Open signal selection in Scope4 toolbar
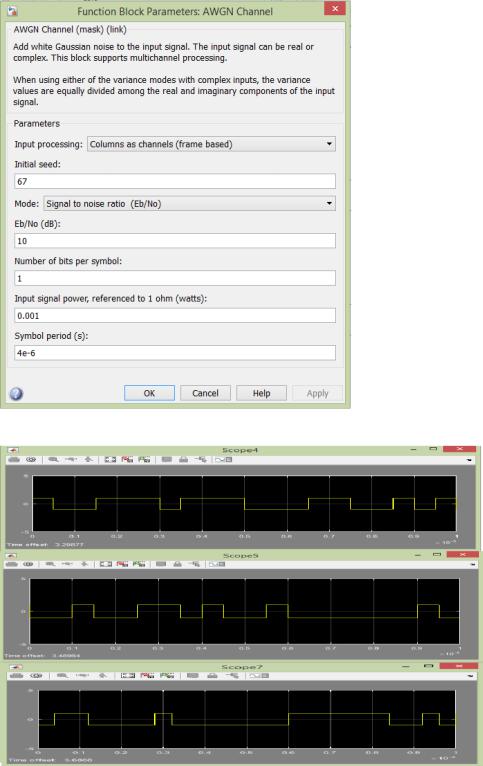The image size is (483, 766). [201, 460]
